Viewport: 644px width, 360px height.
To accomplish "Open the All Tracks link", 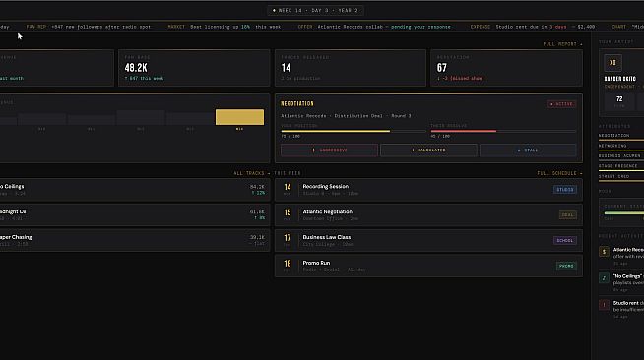I will 252,173.
